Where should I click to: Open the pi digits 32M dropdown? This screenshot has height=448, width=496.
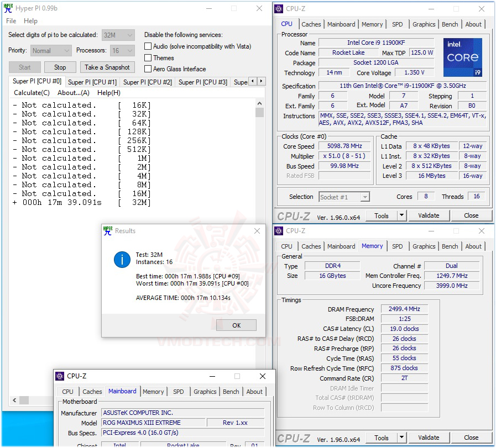pos(118,35)
